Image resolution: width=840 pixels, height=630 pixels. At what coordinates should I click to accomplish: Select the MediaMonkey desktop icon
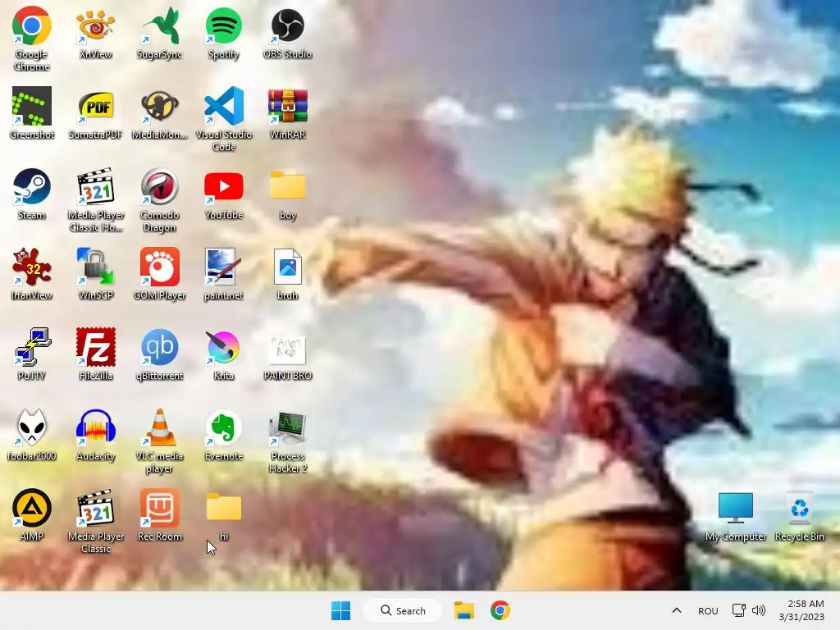pyautogui.click(x=160, y=106)
